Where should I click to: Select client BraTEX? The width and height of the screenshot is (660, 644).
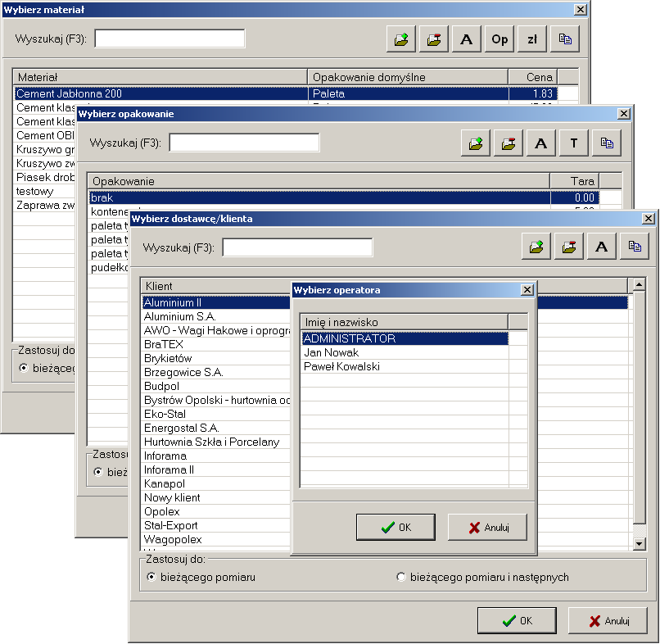216,344
